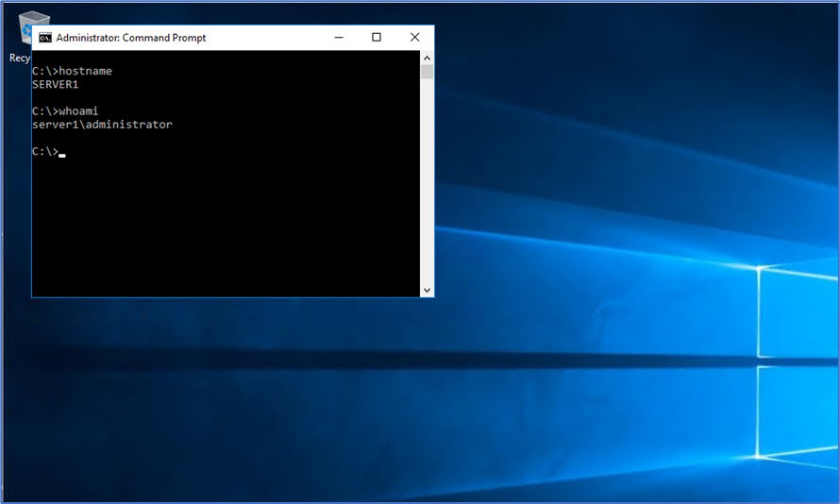Viewport: 840px width, 504px height.
Task: Click the Command Prompt system menu icon
Action: click(x=44, y=38)
